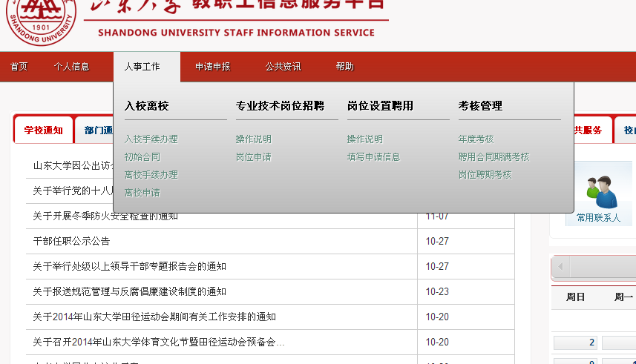
Task: Open the 帮助 menu
Action: tap(344, 67)
